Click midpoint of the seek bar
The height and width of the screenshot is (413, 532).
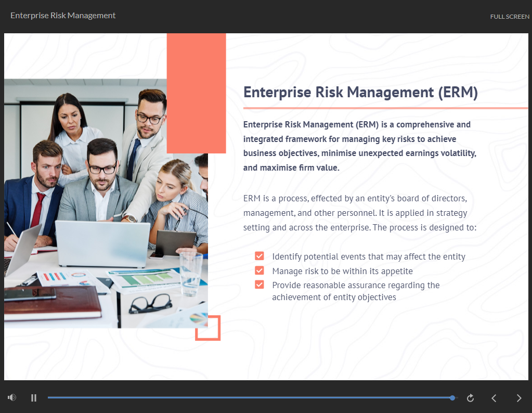(x=252, y=397)
